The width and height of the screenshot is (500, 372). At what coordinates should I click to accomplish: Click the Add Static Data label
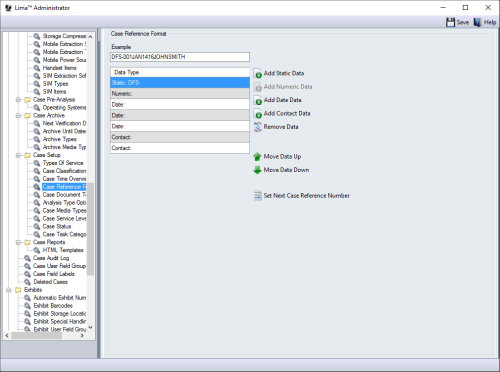coord(284,73)
